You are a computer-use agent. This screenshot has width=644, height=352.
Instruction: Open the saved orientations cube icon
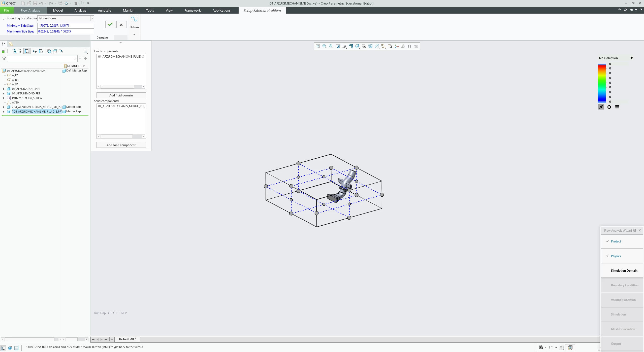pyautogui.click(x=351, y=46)
